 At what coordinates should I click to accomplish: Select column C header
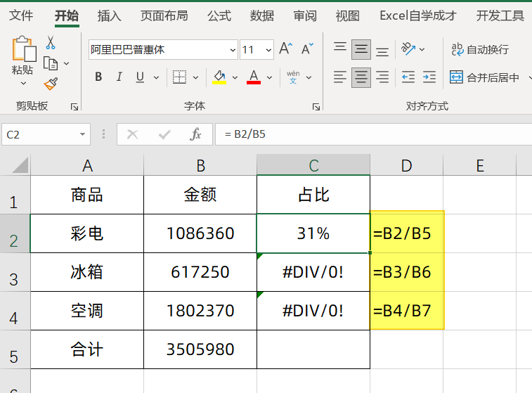(313, 165)
